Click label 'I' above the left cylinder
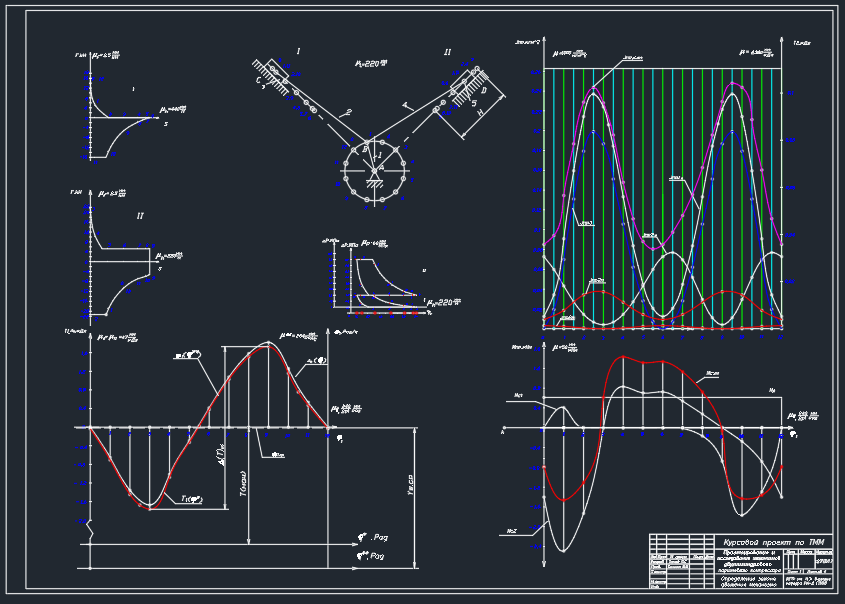The image size is (845, 604). [298, 52]
